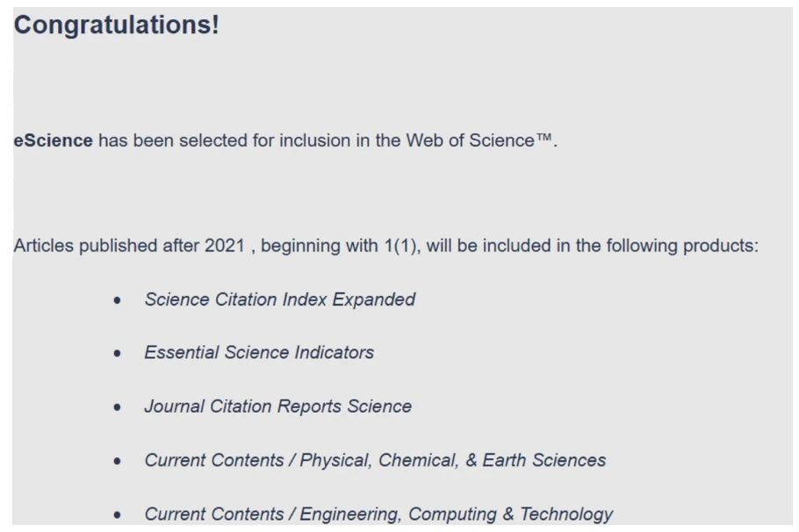Select Journal Citation Reports Science item

coord(277,406)
